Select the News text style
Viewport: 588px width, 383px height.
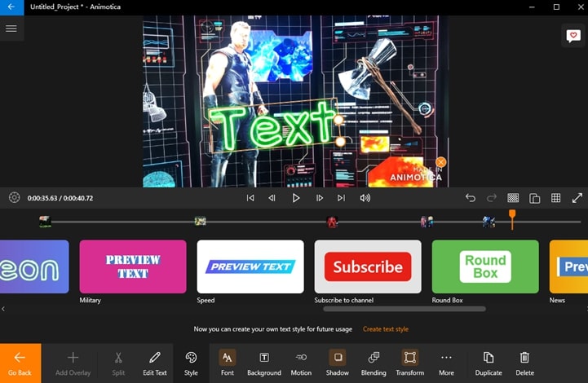(568, 266)
